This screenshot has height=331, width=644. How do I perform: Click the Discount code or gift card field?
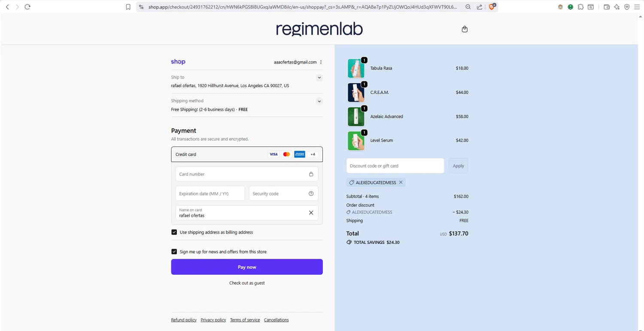click(395, 166)
